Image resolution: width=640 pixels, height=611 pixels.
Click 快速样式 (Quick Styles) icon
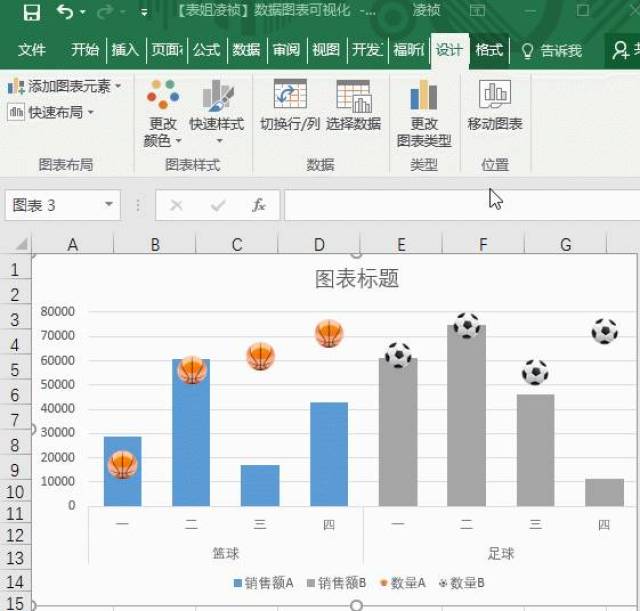click(218, 96)
